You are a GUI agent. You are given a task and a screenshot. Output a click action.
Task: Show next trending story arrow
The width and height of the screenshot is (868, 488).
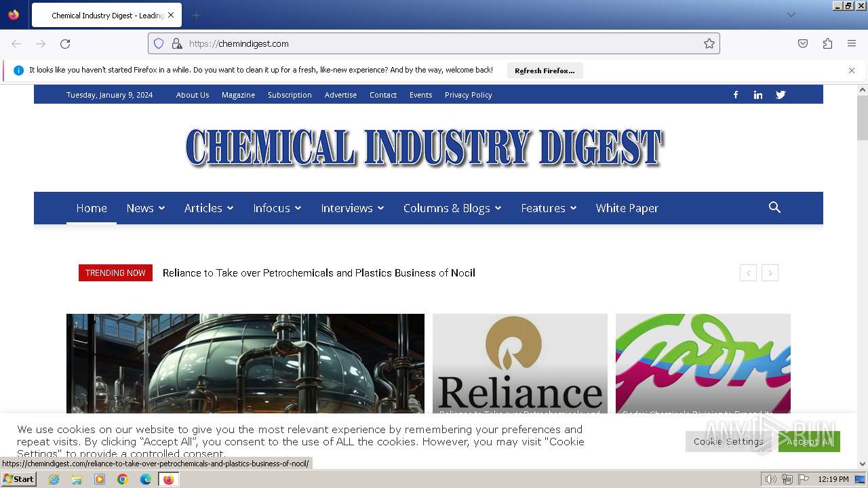point(770,273)
